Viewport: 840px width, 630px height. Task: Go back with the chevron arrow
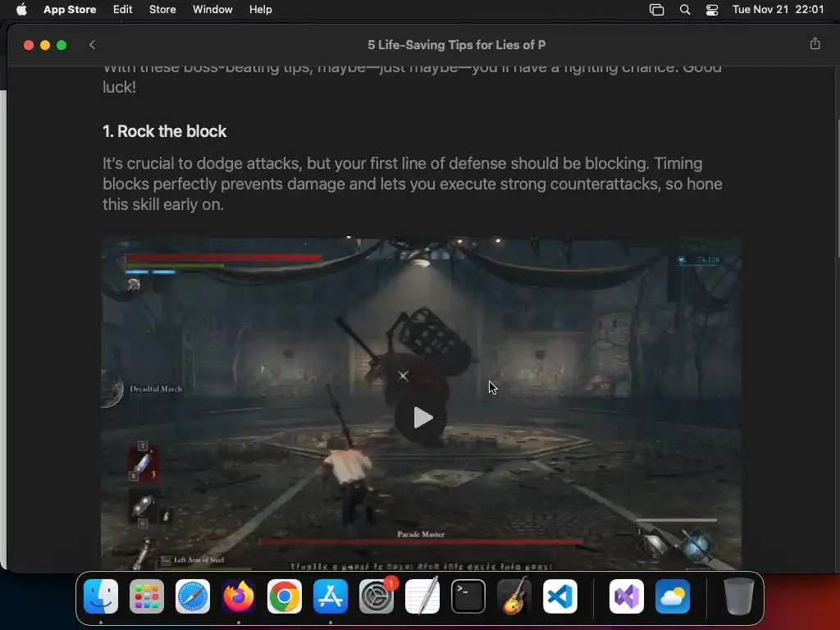[x=92, y=45]
